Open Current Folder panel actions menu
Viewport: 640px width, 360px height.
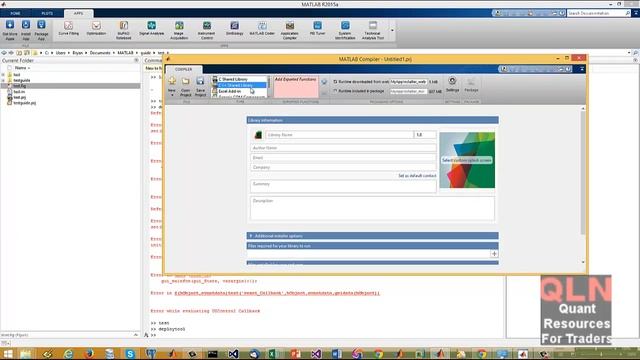pyautogui.click(x=136, y=60)
